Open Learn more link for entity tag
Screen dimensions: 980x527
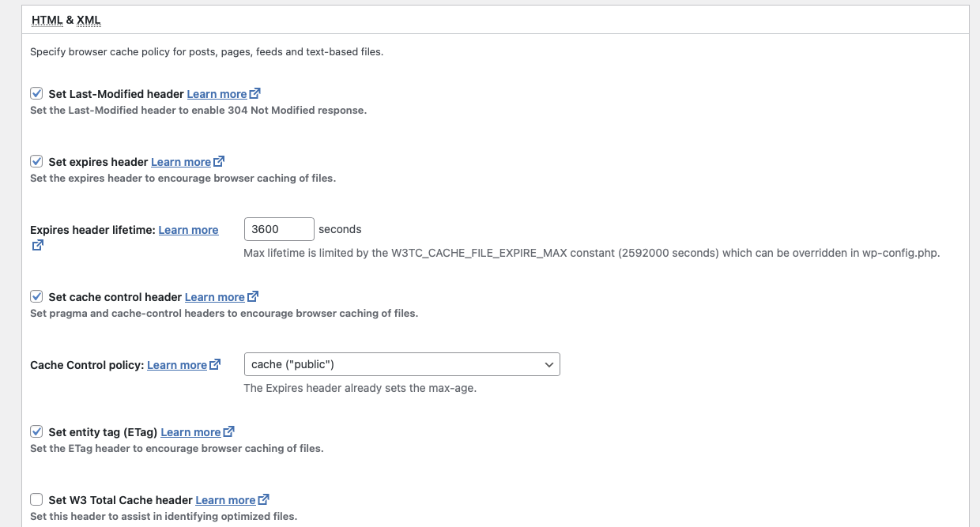190,432
